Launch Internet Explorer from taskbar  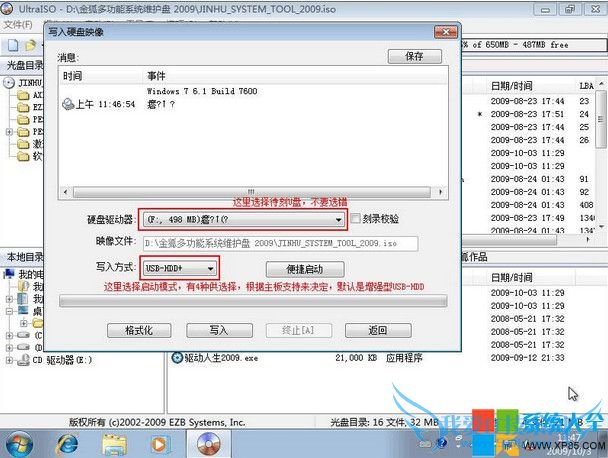point(67,444)
